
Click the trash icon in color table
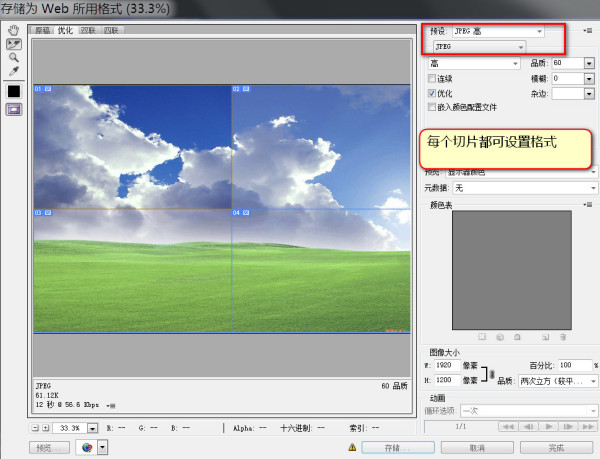(563, 337)
